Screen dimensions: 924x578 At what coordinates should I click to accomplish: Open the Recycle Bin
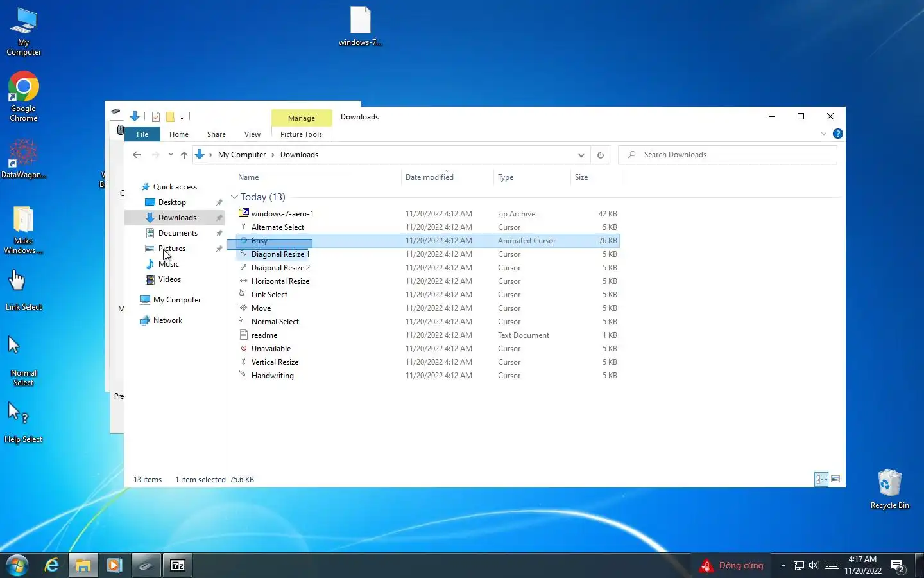(x=889, y=489)
